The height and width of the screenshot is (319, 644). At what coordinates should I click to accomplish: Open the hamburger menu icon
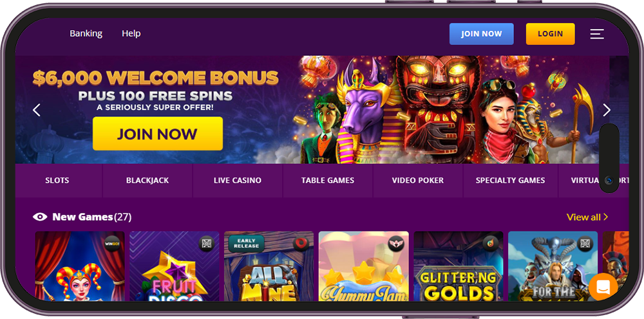click(x=597, y=33)
